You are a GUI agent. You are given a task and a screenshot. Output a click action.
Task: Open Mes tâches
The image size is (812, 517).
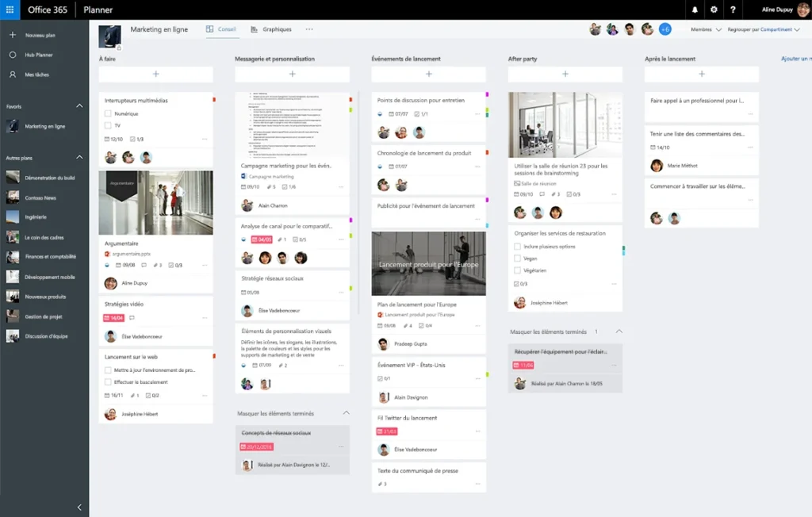(x=36, y=75)
